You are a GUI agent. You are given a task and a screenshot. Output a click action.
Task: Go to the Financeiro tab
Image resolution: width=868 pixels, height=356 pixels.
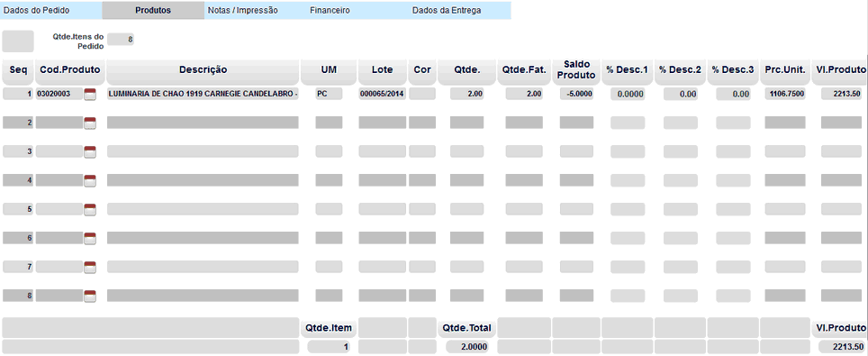pyautogui.click(x=357, y=11)
